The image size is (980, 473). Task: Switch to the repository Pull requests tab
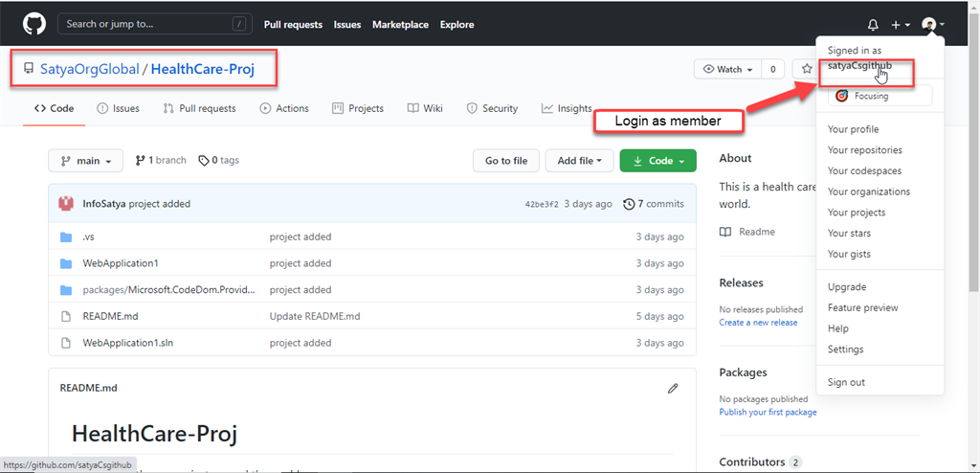point(199,108)
